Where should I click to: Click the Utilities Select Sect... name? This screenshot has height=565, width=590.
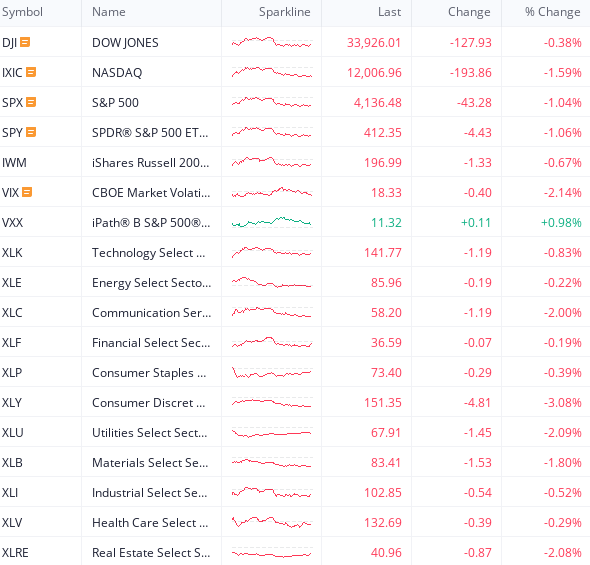150,433
